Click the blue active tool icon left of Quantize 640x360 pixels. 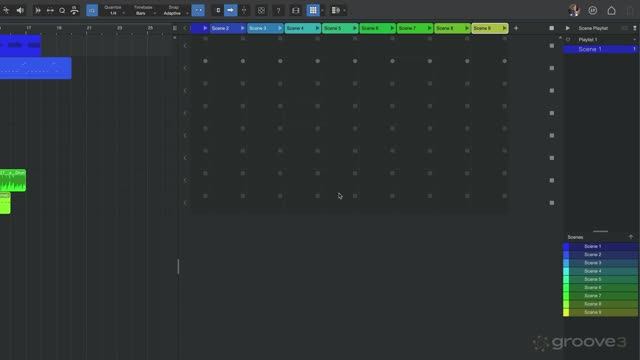pyautogui.click(x=92, y=10)
